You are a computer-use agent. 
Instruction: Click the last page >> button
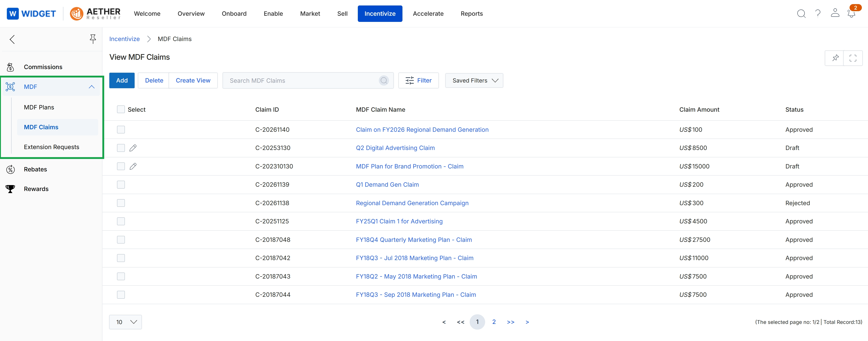[x=511, y=322]
